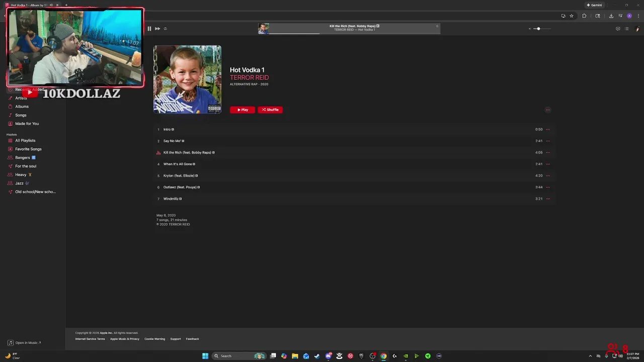Open the Old school/New school playlist

[35, 192]
